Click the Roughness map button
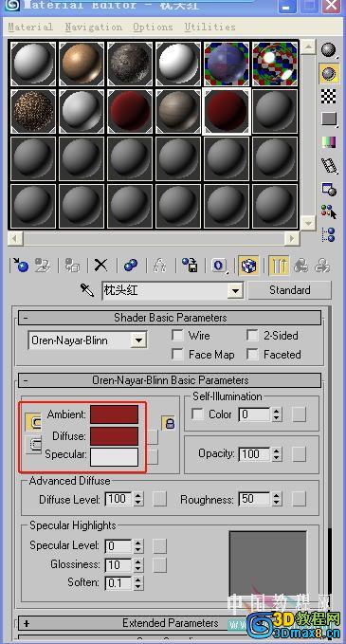Image resolution: width=346 pixels, height=644 pixels. click(299, 500)
